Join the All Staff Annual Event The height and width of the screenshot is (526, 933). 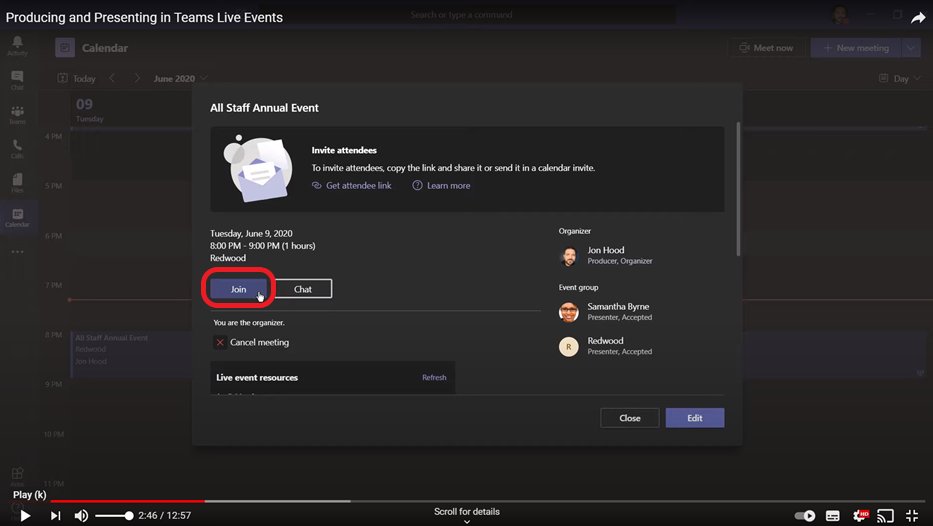pos(239,289)
